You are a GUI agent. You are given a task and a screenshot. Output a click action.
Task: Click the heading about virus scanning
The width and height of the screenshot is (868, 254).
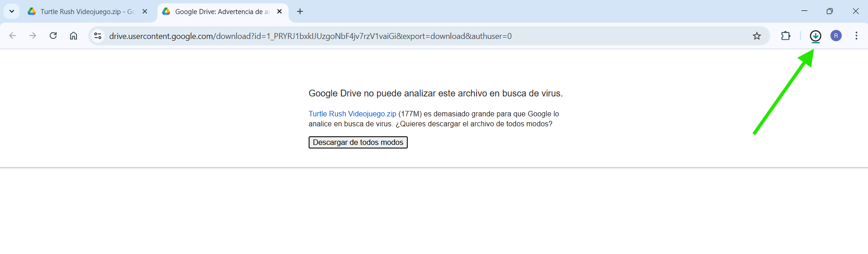coord(436,93)
